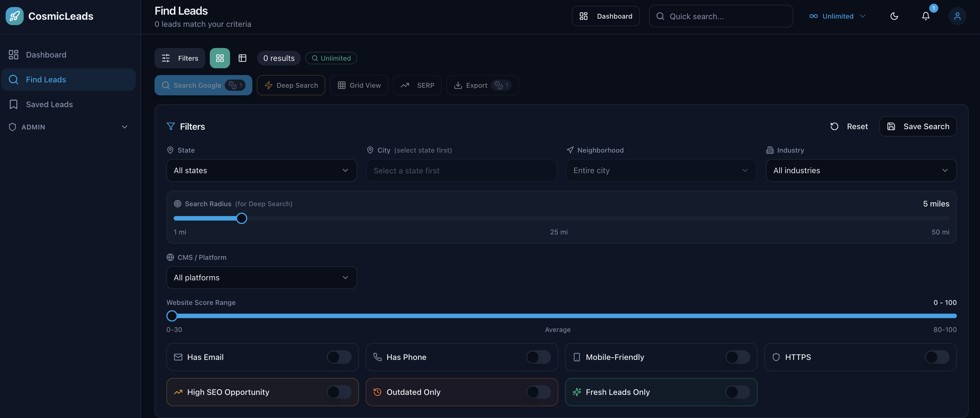
Task: Switch to the table view icon
Action: point(242,58)
